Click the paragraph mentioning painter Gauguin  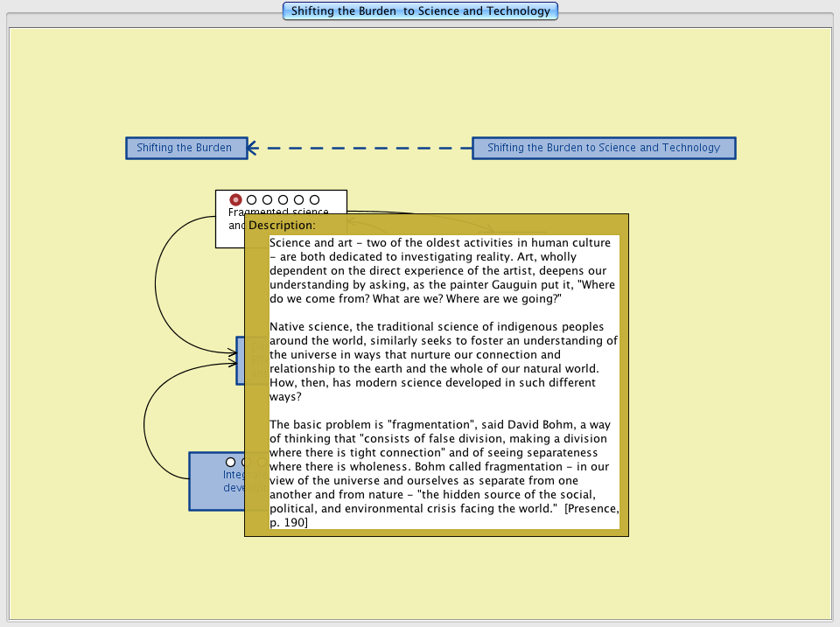(x=443, y=270)
